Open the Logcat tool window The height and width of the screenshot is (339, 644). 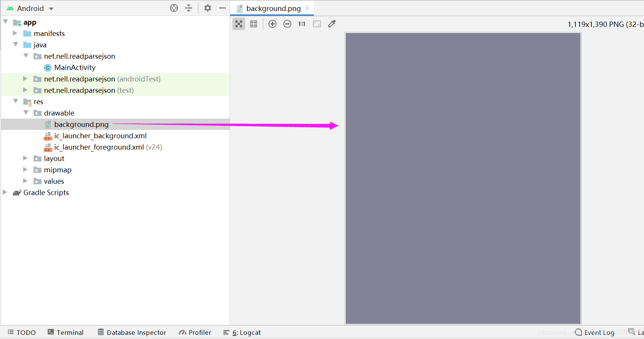[x=242, y=332]
